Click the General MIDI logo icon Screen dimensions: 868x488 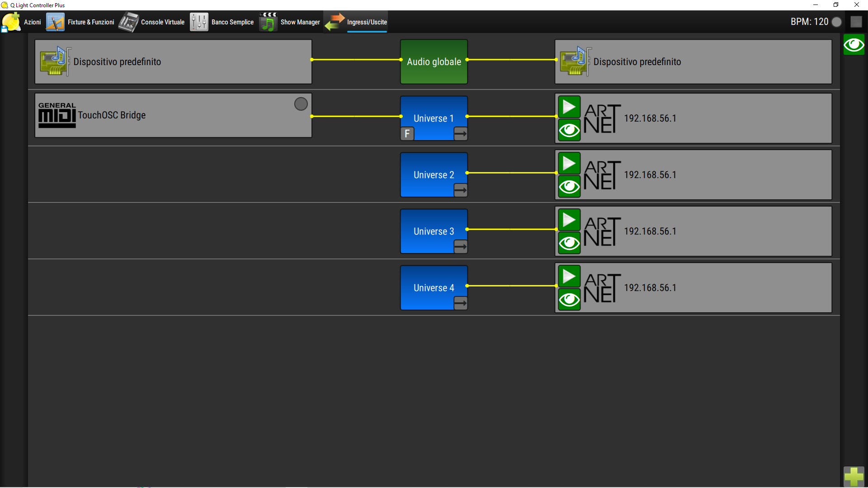tap(57, 115)
